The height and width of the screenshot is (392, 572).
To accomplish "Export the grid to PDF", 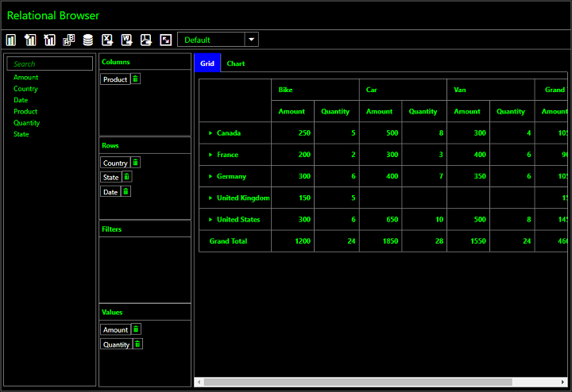I will 146,40.
